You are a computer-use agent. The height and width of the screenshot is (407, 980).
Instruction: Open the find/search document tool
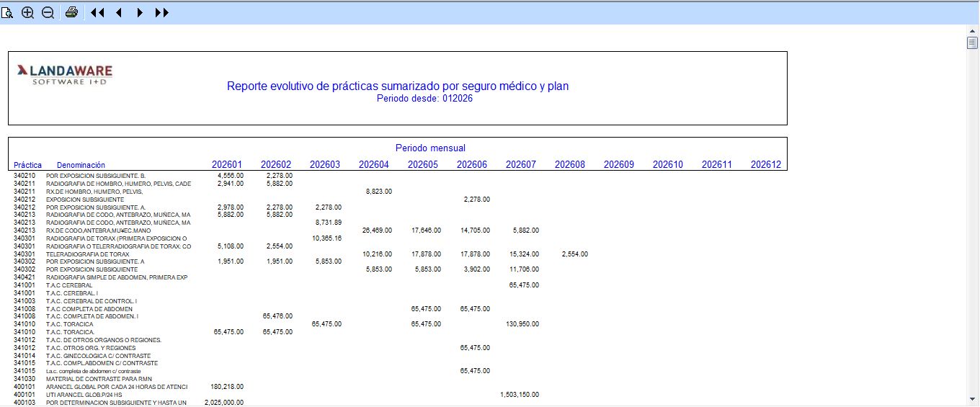tap(7, 12)
